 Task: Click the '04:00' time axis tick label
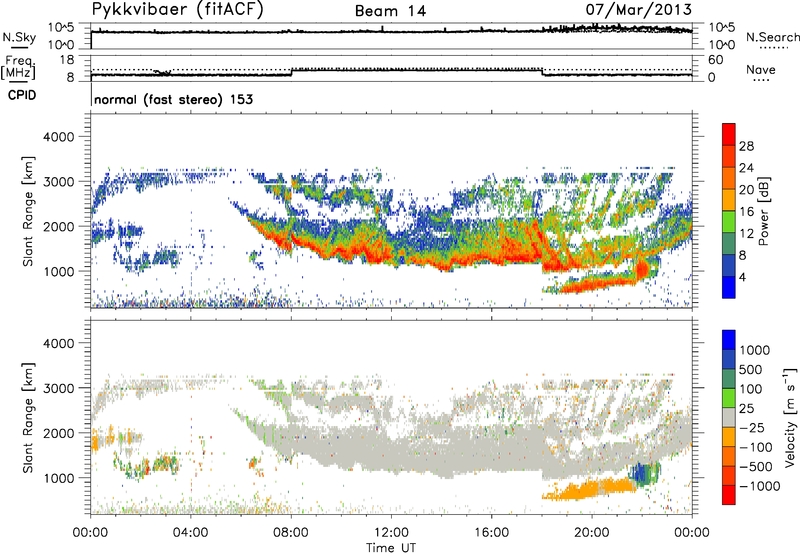pos(191,533)
